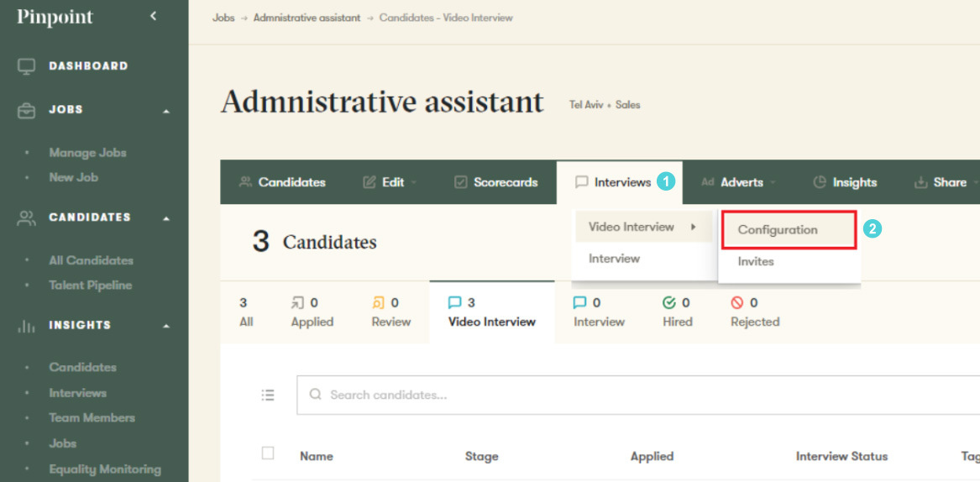Open the Insights pie chart toolbar item
This screenshot has height=482, width=980.
point(845,182)
